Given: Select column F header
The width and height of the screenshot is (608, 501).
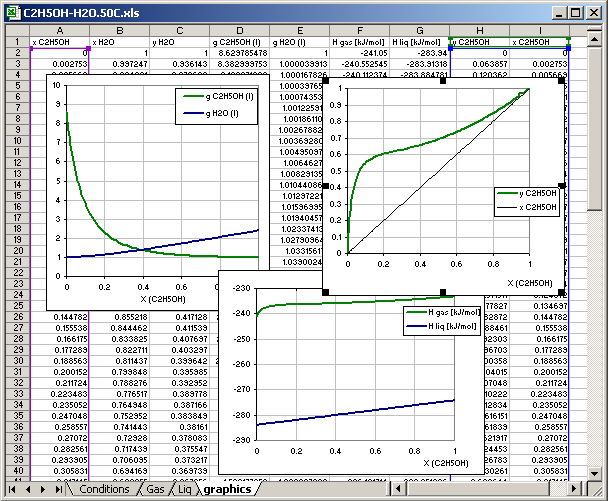Looking at the screenshot, I should pos(360,31).
